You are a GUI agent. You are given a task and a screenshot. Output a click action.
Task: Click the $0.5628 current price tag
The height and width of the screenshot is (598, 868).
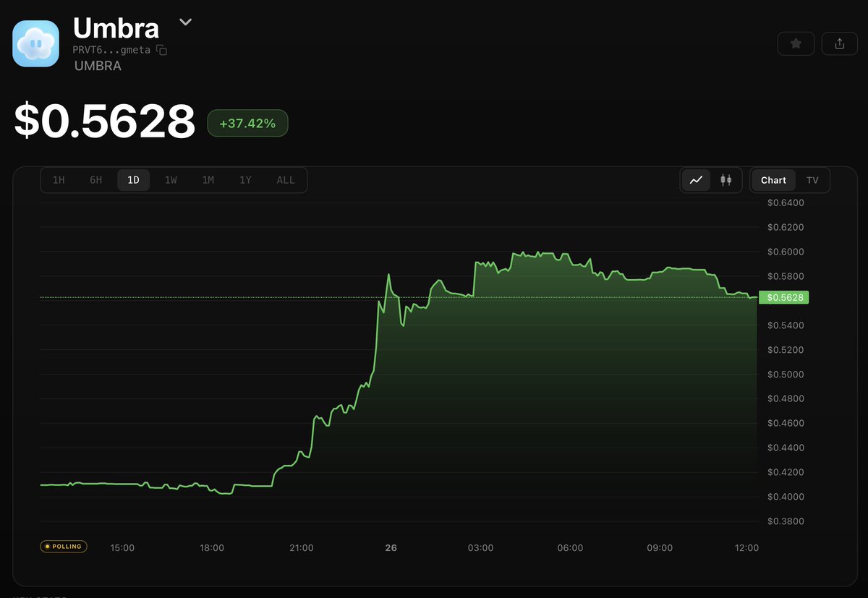pyautogui.click(x=783, y=297)
